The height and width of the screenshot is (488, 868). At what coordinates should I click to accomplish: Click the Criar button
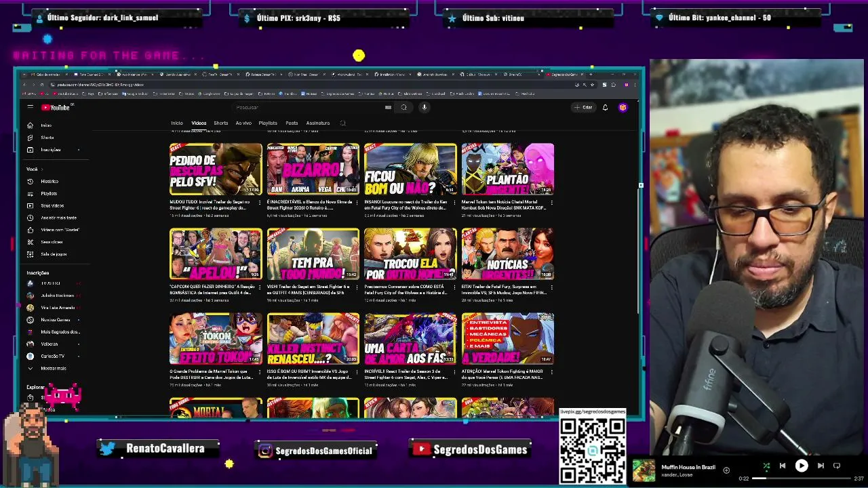[583, 107]
